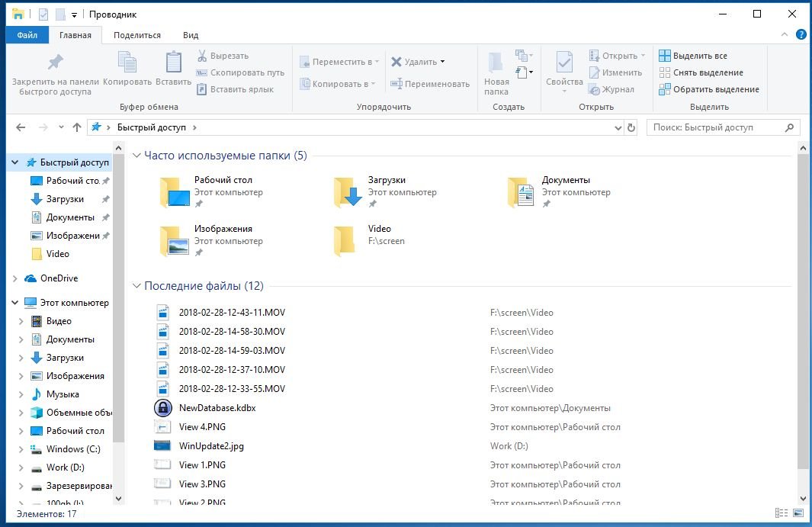The height and width of the screenshot is (527, 812).
Task: Switch to large thumbnails view icon
Action: [x=798, y=514]
